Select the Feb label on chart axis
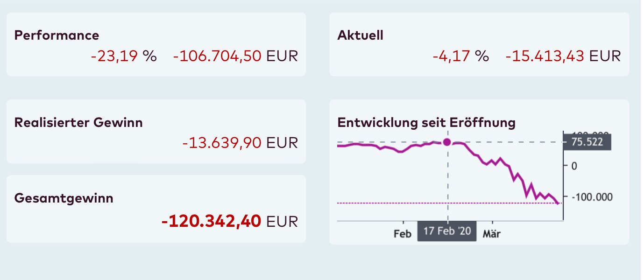This screenshot has height=280, width=644. (x=402, y=234)
